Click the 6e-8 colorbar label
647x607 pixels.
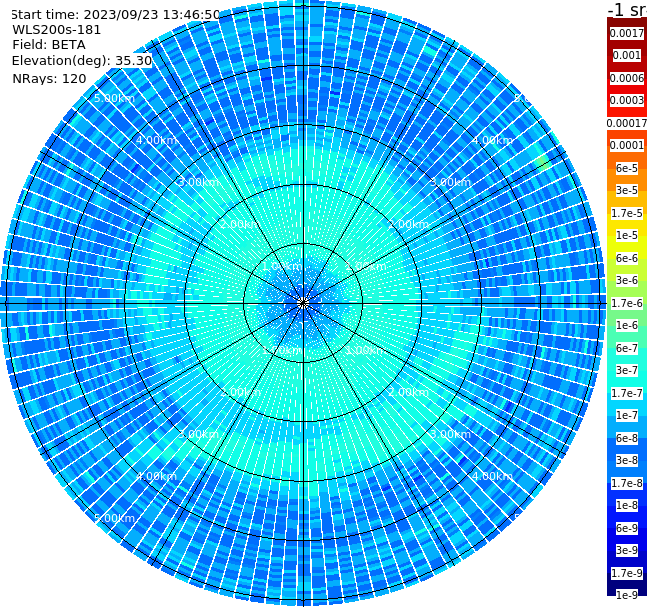[x=627, y=438]
